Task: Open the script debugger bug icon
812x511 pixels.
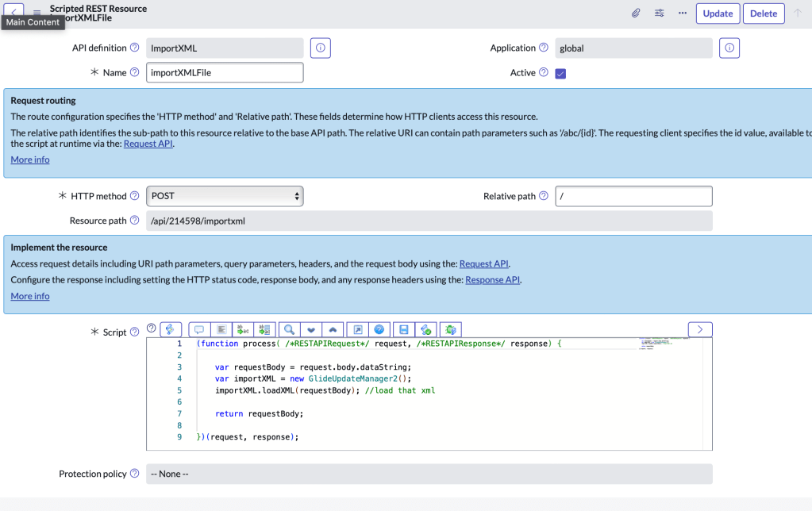Action: pyautogui.click(x=450, y=329)
